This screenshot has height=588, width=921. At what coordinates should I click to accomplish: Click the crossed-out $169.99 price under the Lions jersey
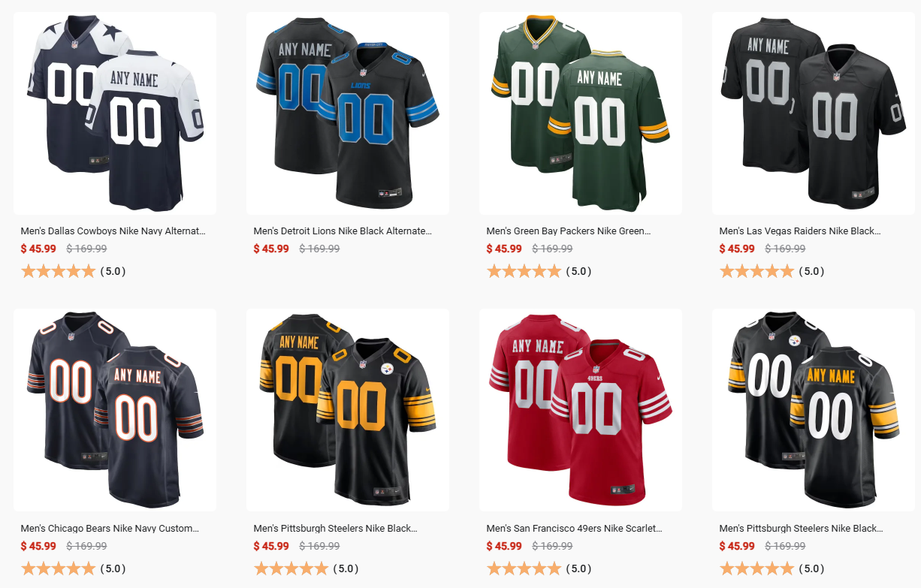click(319, 249)
